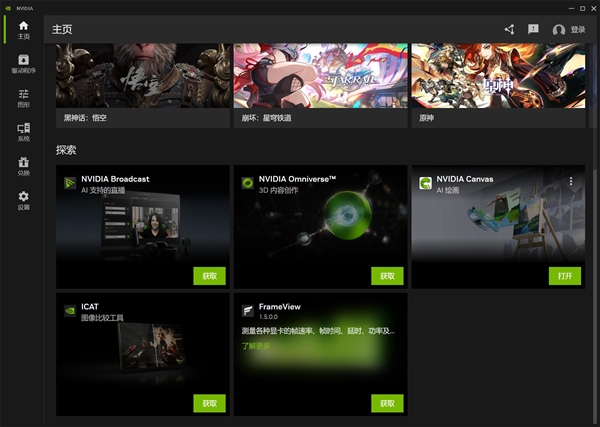
Task: Open the Redeem gift icon
Action: 23,166
